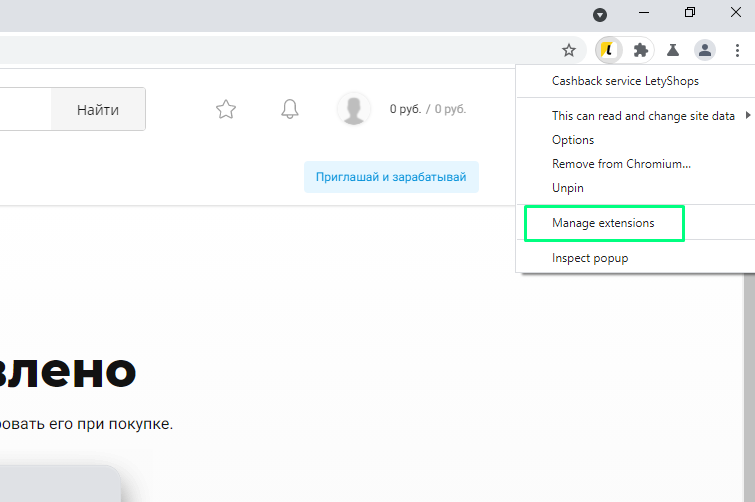
Task: Open notifications bell icon on the website
Action: (x=290, y=109)
